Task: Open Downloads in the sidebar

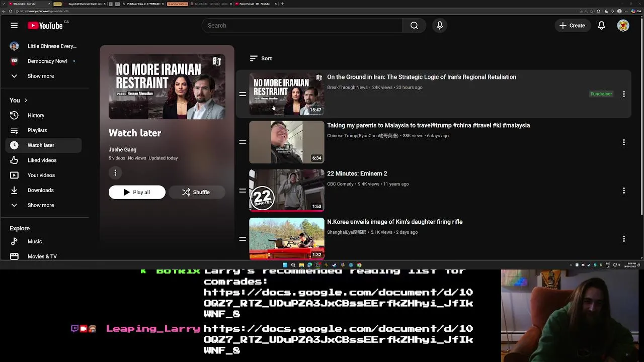Action: pyautogui.click(x=41, y=190)
